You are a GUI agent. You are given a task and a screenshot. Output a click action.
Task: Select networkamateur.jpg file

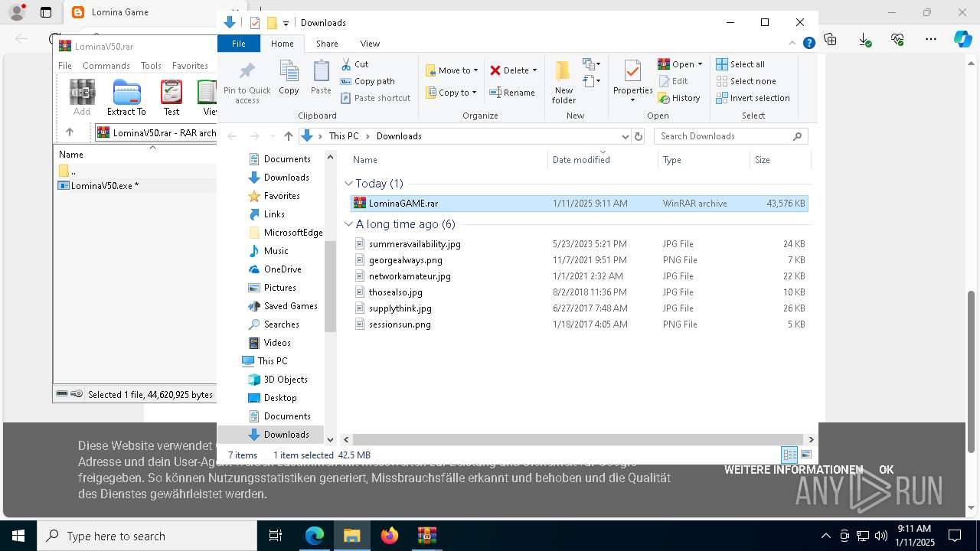coord(579,276)
